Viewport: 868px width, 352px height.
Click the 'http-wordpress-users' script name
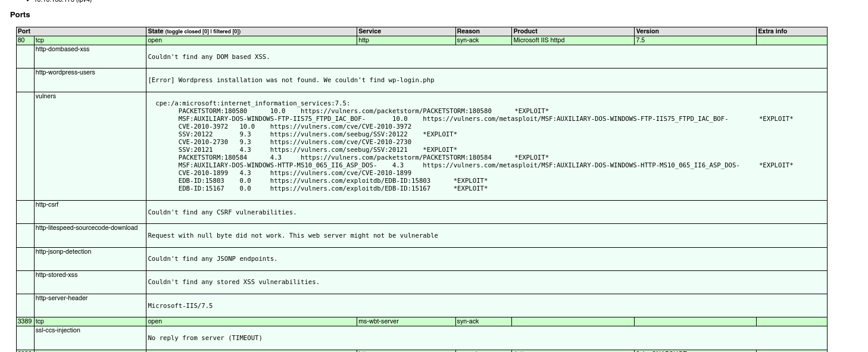click(x=65, y=73)
